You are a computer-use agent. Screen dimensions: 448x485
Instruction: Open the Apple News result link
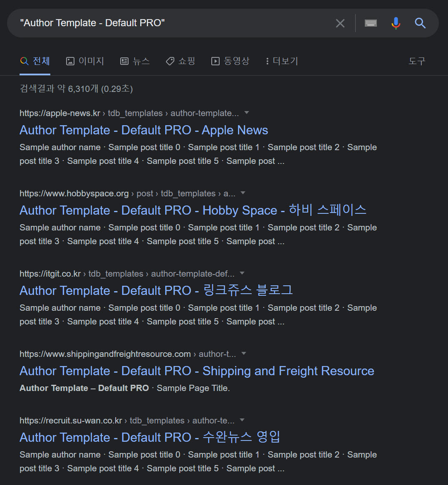point(144,130)
